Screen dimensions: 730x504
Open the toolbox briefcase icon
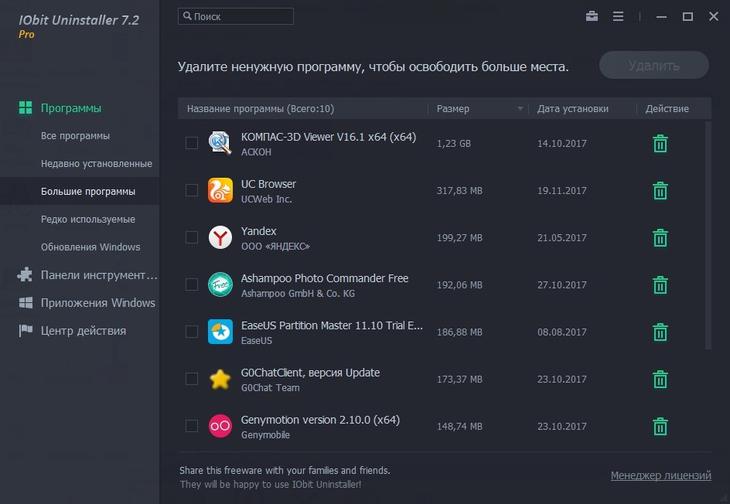(x=592, y=17)
